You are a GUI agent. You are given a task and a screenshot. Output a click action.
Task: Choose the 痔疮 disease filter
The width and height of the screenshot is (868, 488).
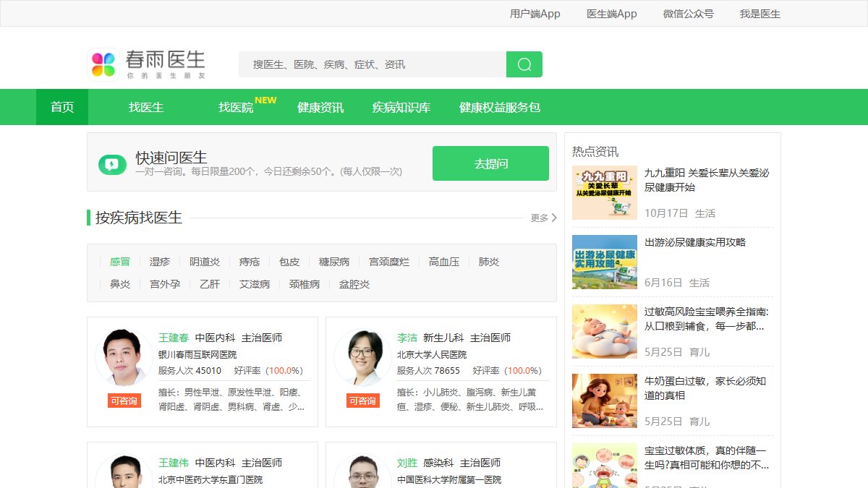250,262
